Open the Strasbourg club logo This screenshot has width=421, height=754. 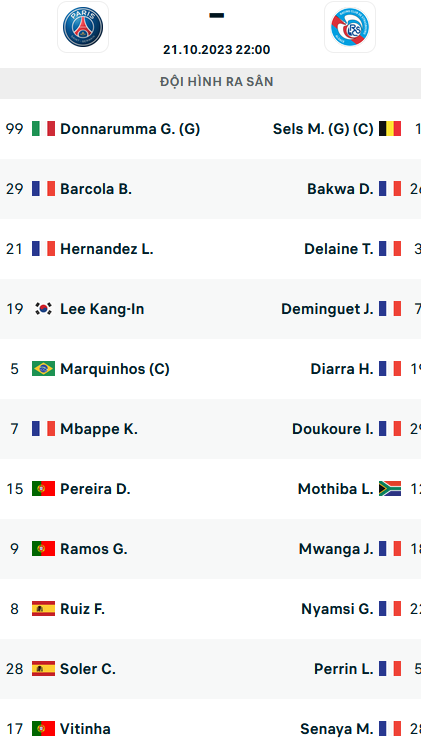point(350,27)
